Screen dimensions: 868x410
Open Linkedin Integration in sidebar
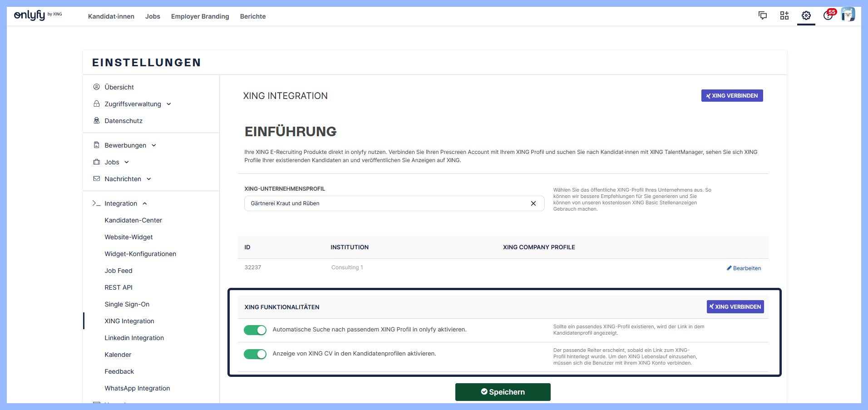point(134,338)
